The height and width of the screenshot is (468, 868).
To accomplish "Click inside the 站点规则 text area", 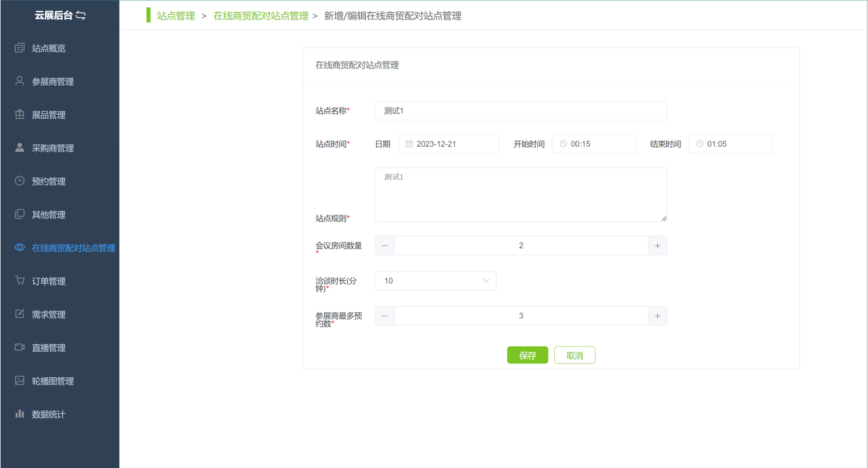I will click(521, 195).
